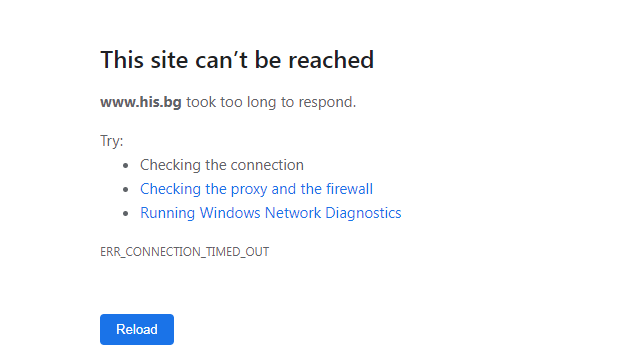Click the blue Reload button
Viewport: 626px width, 361px height.
[137, 329]
